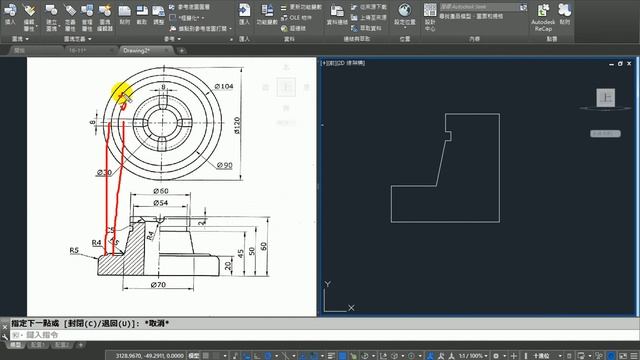Open the Hyperlink (超連結) tool
Screen dimensions: 640x360
click(x=293, y=28)
